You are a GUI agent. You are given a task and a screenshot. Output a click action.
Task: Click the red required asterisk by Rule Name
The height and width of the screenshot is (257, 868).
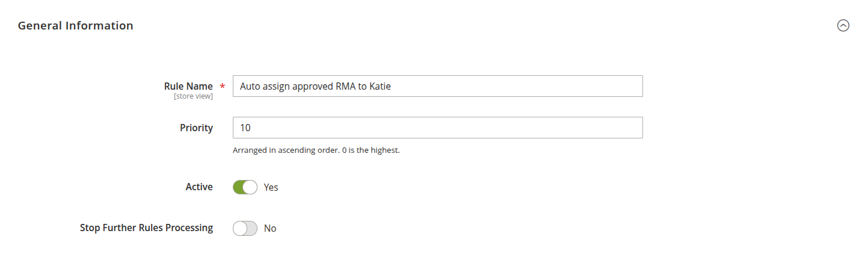[222, 87]
